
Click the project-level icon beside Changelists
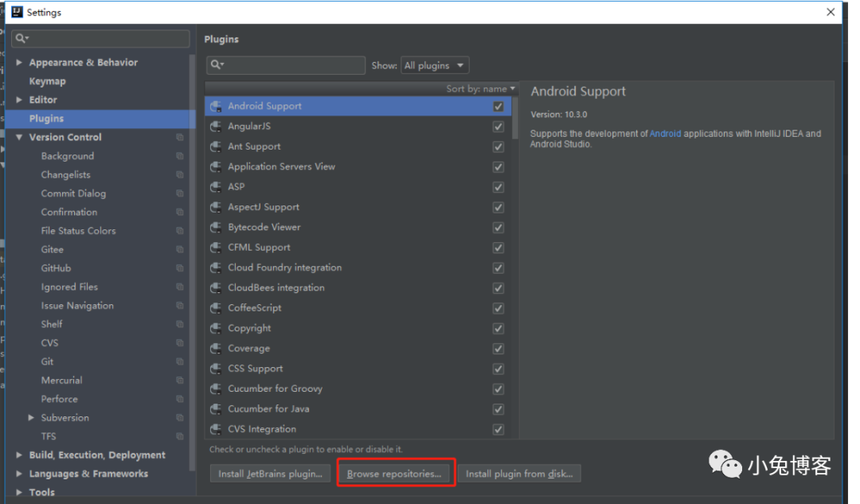pyautogui.click(x=179, y=174)
